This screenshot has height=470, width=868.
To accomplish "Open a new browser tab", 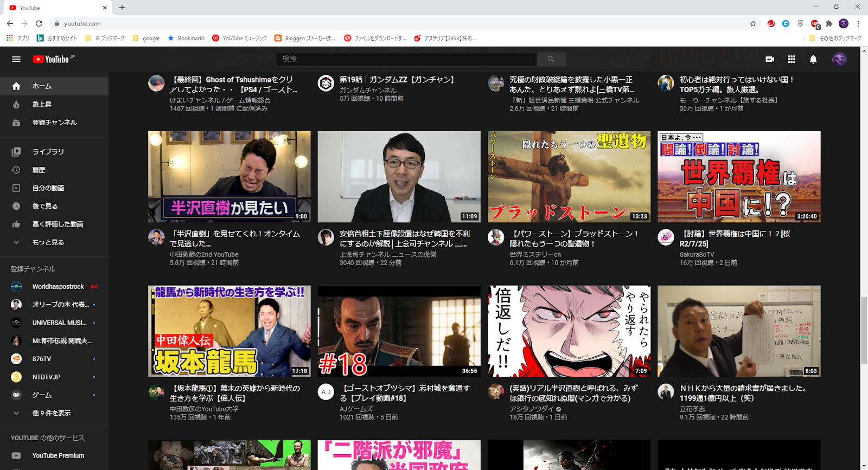I will pyautogui.click(x=122, y=8).
